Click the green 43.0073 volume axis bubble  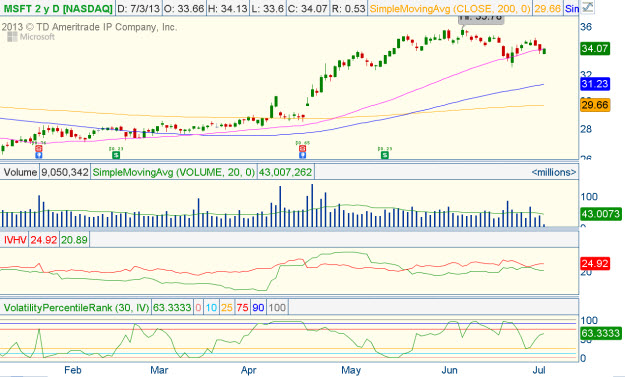[600, 214]
